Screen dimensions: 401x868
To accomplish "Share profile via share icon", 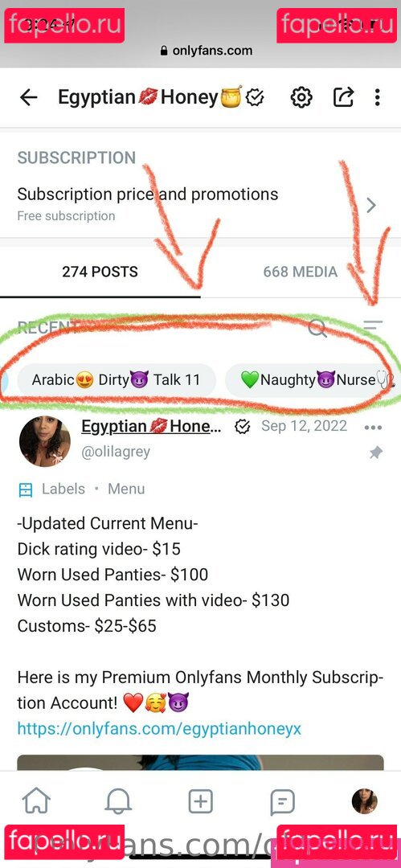I will click(343, 98).
